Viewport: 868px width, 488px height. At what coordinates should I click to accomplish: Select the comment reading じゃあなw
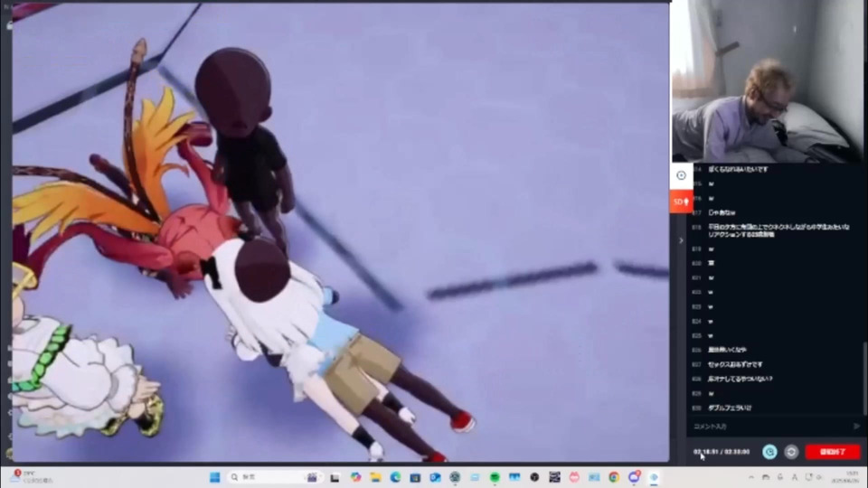[722, 212]
